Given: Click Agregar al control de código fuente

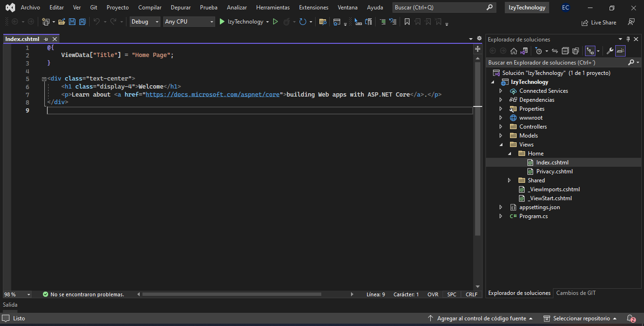Looking at the screenshot, I should (x=481, y=318).
